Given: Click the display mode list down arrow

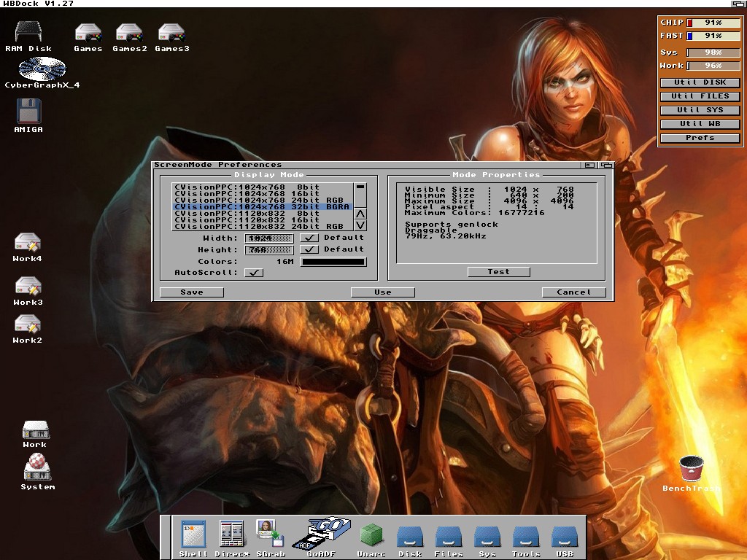Looking at the screenshot, I should tap(360, 225).
